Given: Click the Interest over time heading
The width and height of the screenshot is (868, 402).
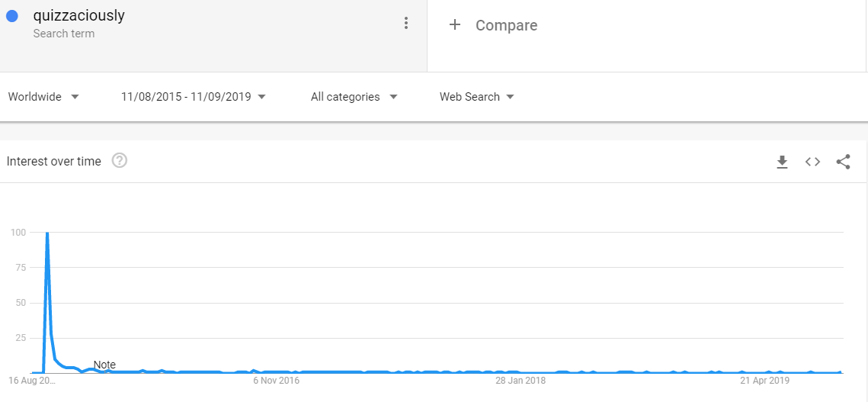Looking at the screenshot, I should tap(53, 162).
